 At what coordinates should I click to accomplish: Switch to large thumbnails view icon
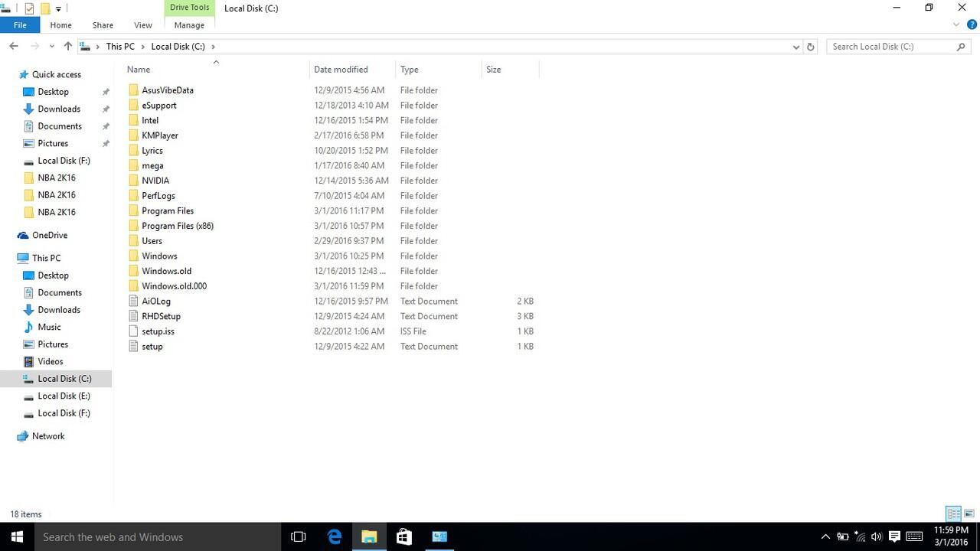(969, 514)
